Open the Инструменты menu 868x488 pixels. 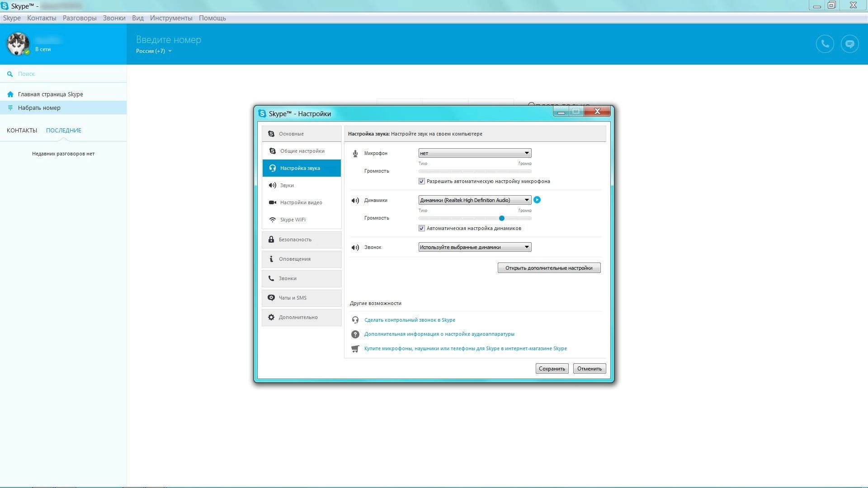point(171,18)
